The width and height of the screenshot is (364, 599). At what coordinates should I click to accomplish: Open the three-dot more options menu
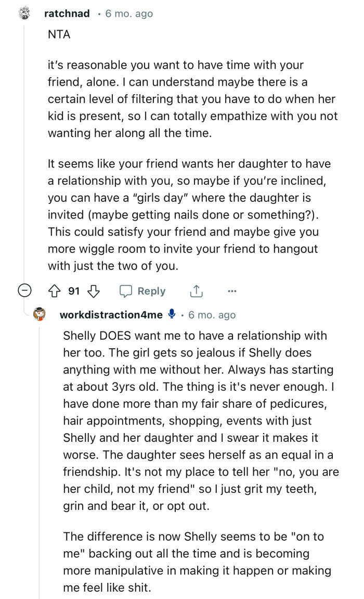[x=232, y=291]
